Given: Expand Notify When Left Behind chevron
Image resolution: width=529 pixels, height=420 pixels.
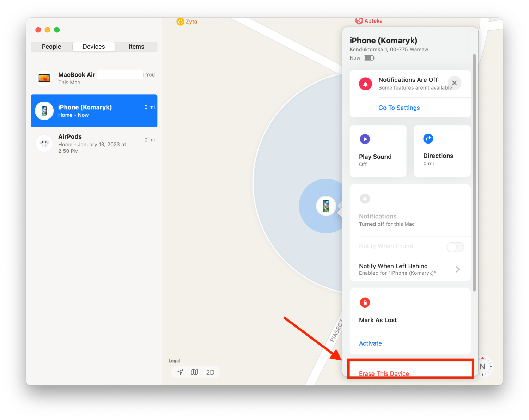Looking at the screenshot, I should click(x=457, y=269).
